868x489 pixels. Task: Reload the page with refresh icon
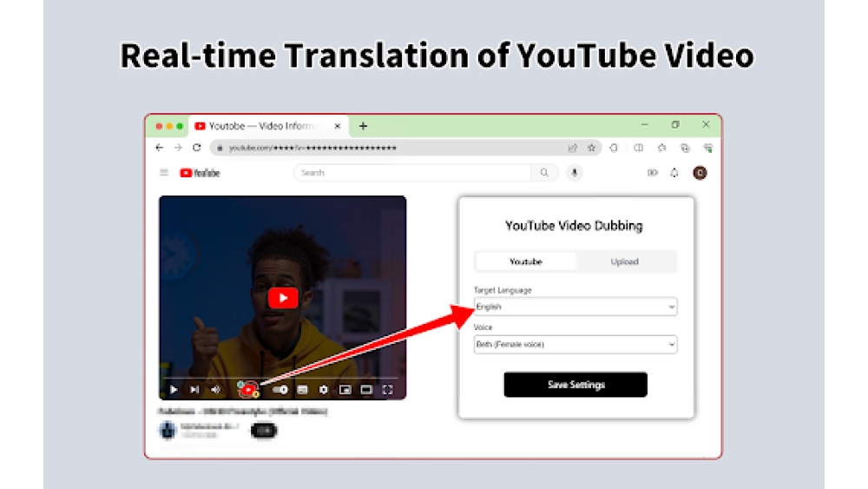[196, 148]
